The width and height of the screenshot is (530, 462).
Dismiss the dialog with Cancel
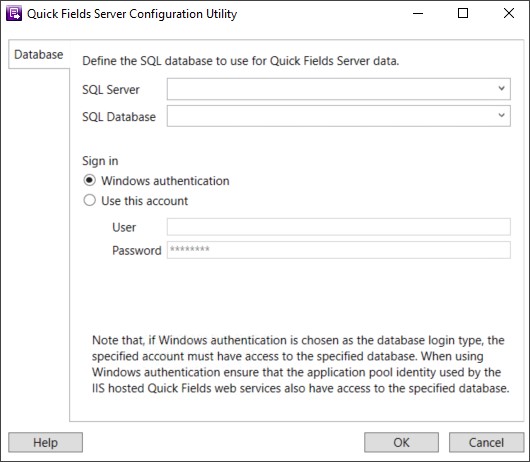[x=486, y=442]
